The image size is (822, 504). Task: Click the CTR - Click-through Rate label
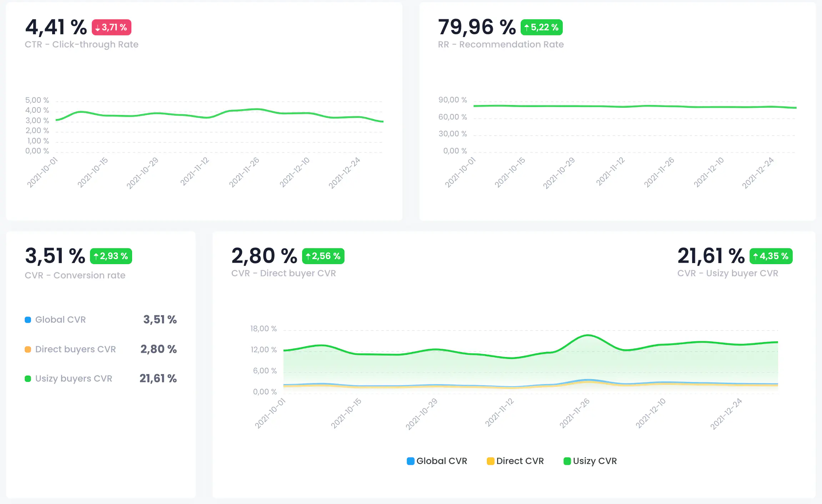[x=81, y=45]
